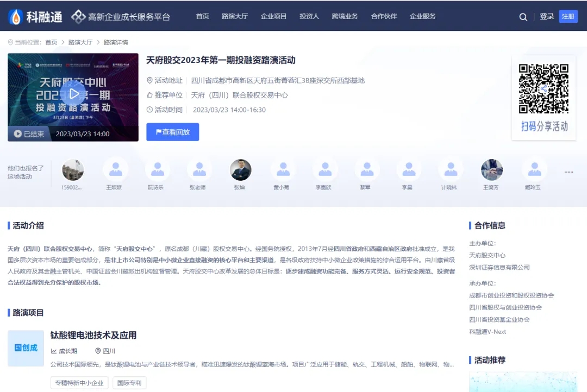Click organizer 深圳证券信息有限公司

499,268
